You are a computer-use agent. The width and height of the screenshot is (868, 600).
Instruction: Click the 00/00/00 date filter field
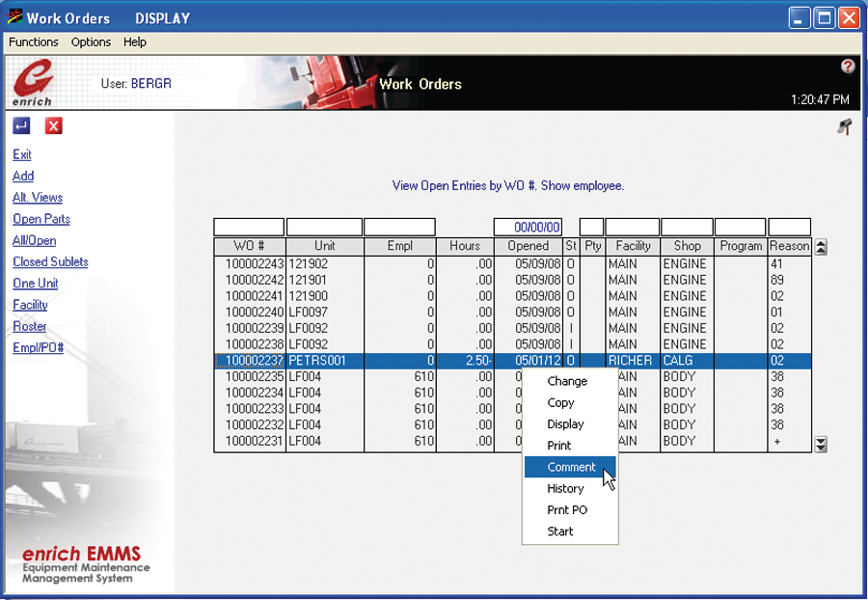coord(528,226)
